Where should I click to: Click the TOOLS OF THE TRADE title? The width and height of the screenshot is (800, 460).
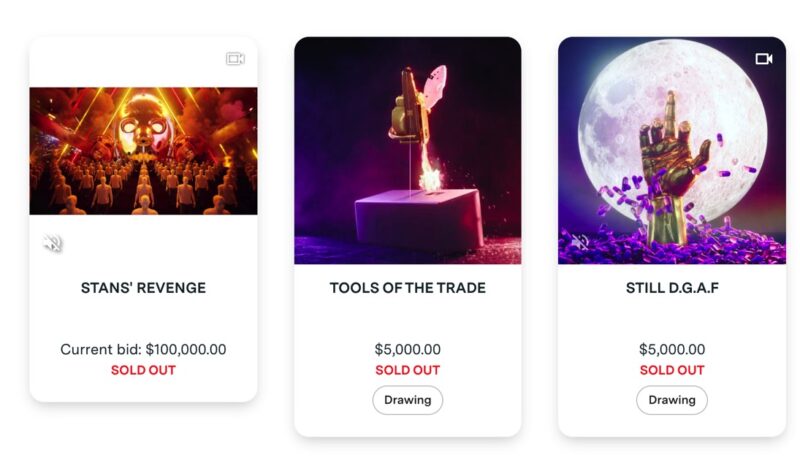pos(407,288)
